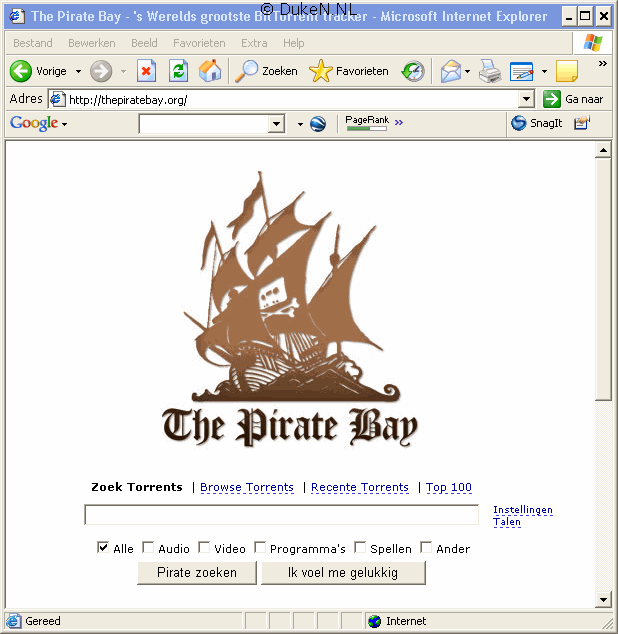Click the Stop loading toolbar icon
618x634 pixels.
[147, 71]
